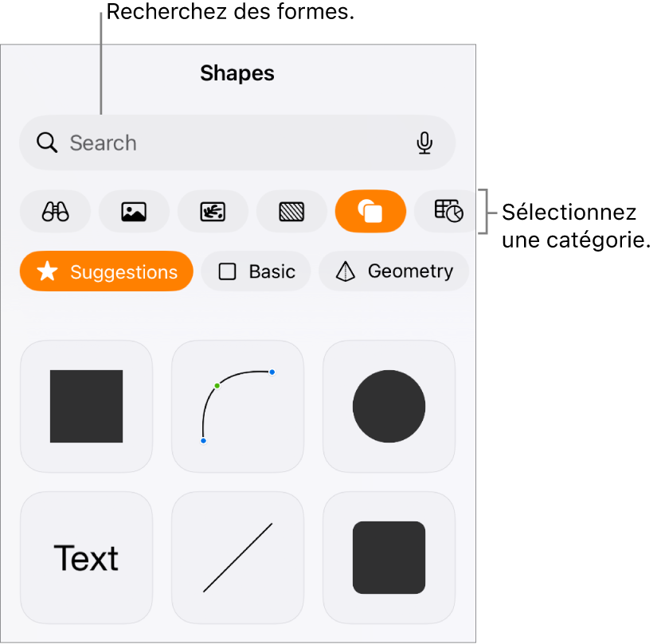Select the binoculars browse category icon
This screenshot has width=661, height=644.
(55, 211)
